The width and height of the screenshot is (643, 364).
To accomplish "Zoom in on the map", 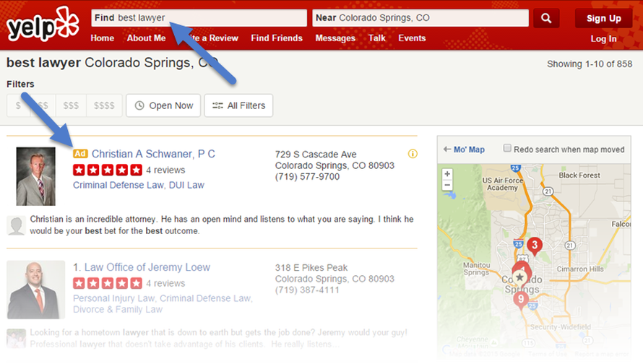I will tap(447, 174).
